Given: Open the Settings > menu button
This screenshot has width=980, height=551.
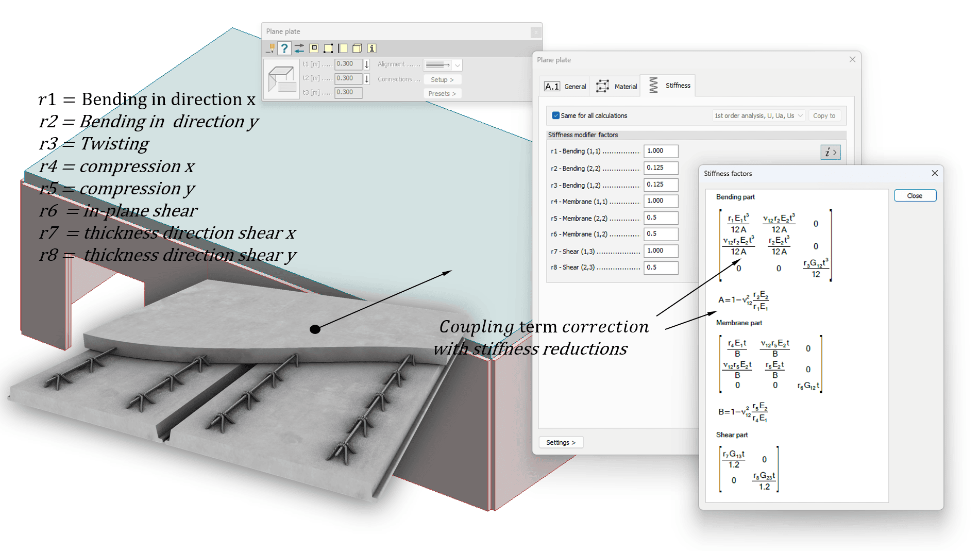Looking at the screenshot, I should pyautogui.click(x=561, y=443).
